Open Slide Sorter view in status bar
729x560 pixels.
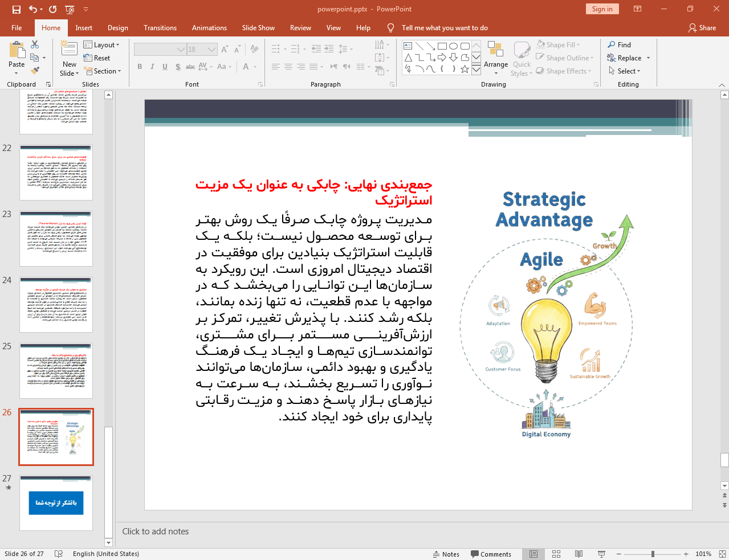[x=556, y=554]
